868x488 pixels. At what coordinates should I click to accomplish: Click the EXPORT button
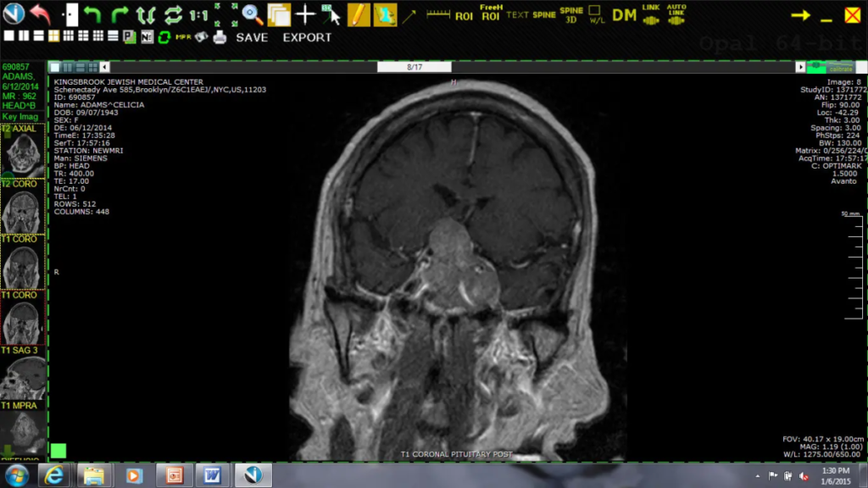tap(307, 37)
